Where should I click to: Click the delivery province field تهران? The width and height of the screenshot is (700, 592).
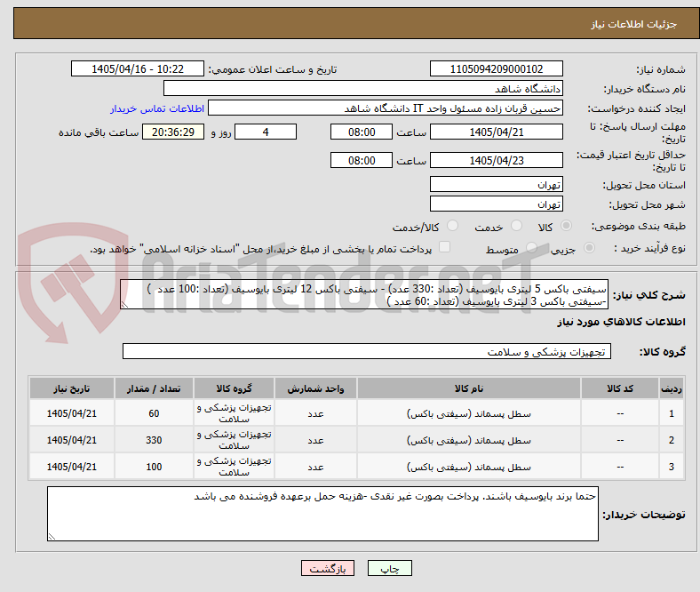click(496, 184)
